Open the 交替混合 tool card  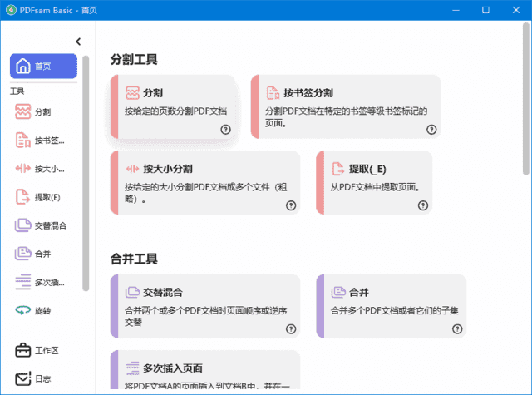pyautogui.click(x=204, y=305)
